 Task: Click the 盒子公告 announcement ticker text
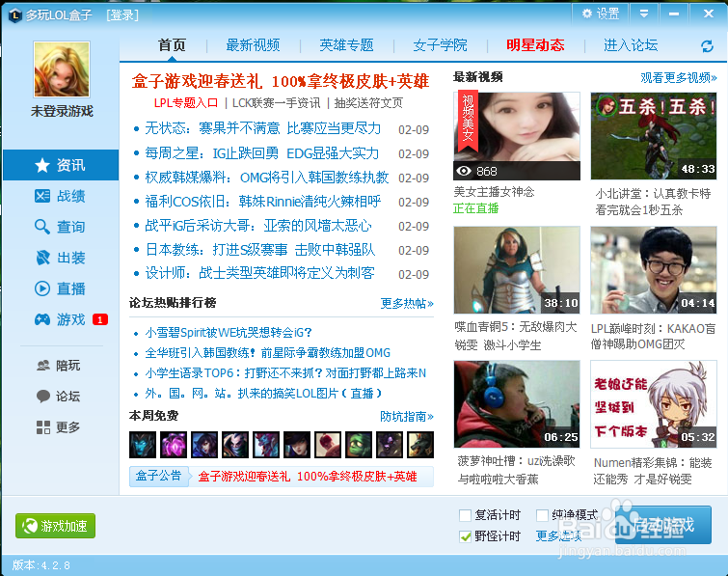pos(308,477)
